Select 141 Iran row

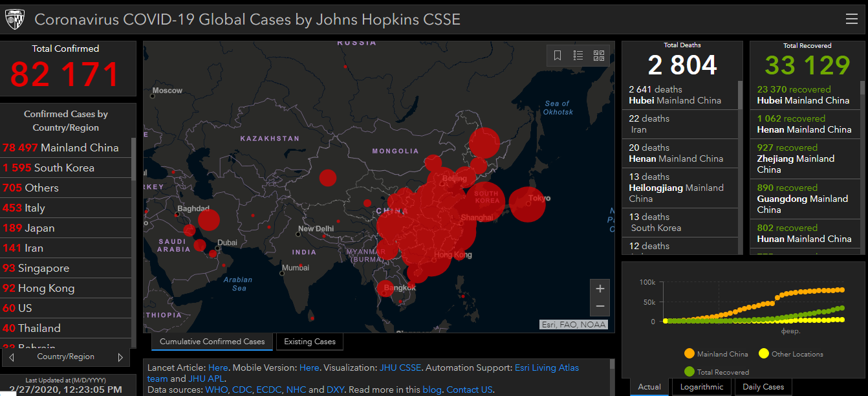(65, 248)
